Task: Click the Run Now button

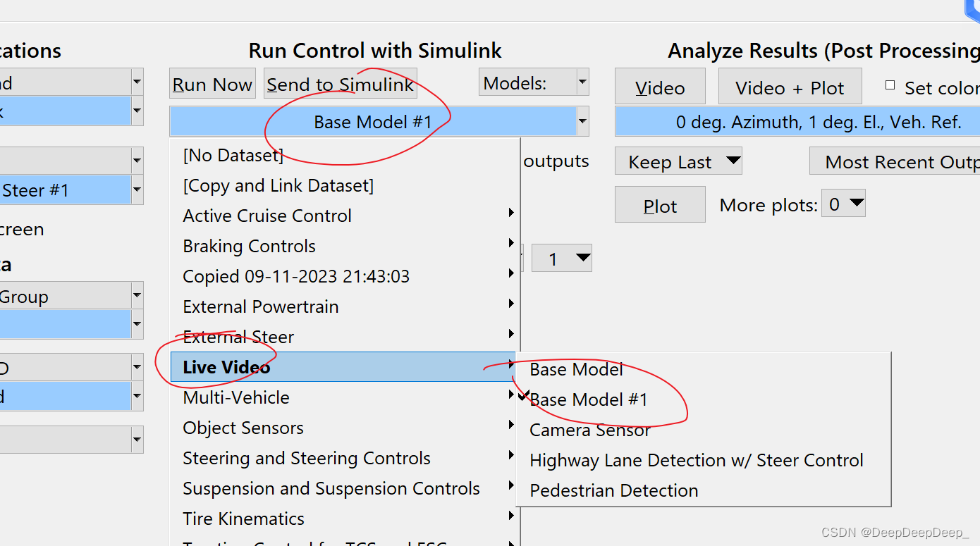Action: 212,83
